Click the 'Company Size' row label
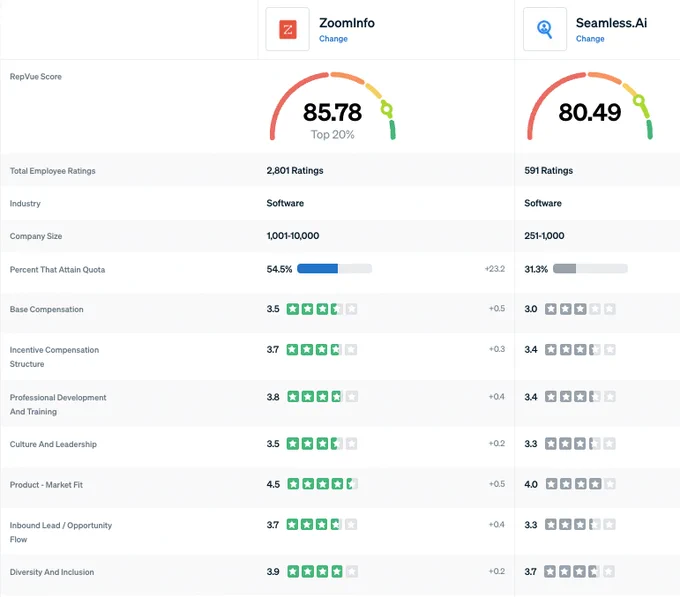Image resolution: width=680 pixels, height=597 pixels. coord(36,236)
